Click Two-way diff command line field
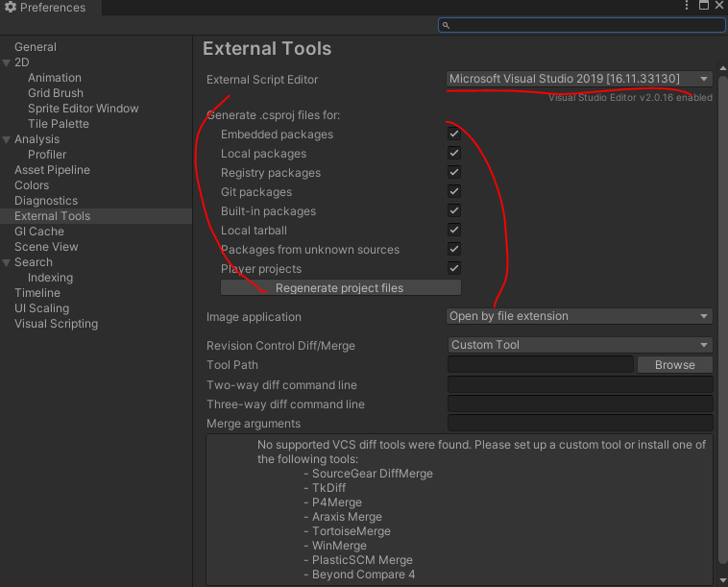Image resolution: width=728 pixels, height=587 pixels. coord(580,385)
